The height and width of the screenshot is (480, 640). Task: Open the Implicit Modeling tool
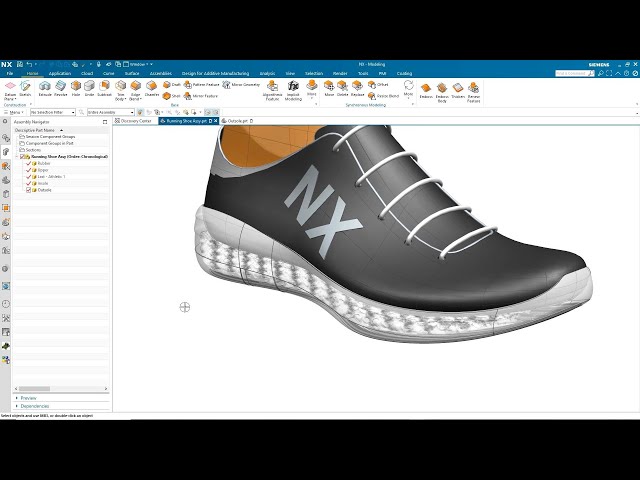click(x=293, y=91)
